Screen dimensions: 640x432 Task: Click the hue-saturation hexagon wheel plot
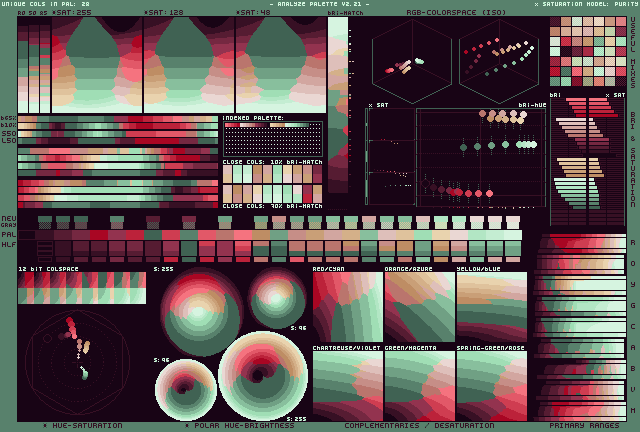point(78,362)
